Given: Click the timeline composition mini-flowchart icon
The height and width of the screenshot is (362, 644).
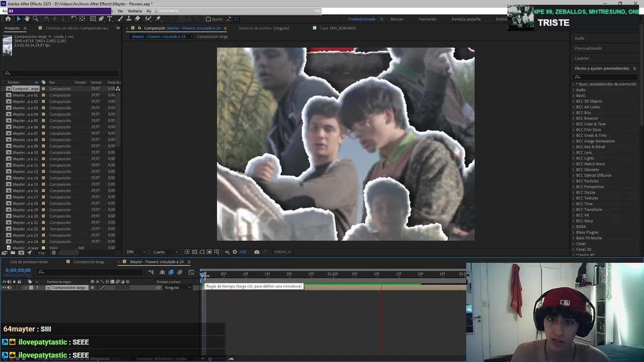Looking at the screenshot, I should click(x=151, y=273).
